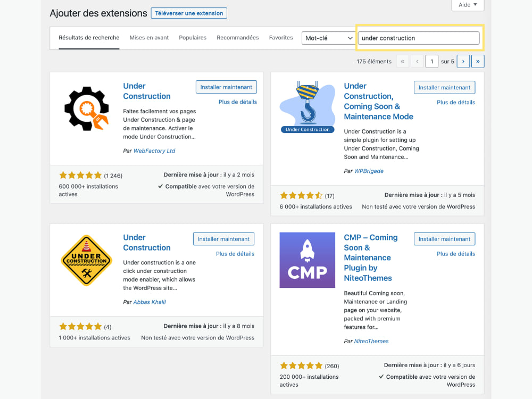This screenshot has height=399, width=532.
Task: Select the Populaires tab
Action: click(x=193, y=38)
